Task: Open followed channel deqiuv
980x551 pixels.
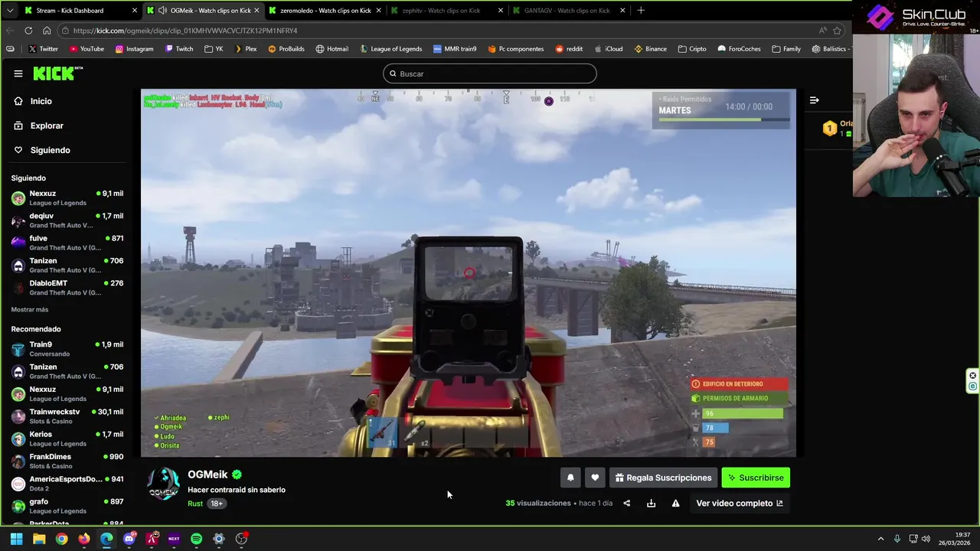Action: [67, 220]
